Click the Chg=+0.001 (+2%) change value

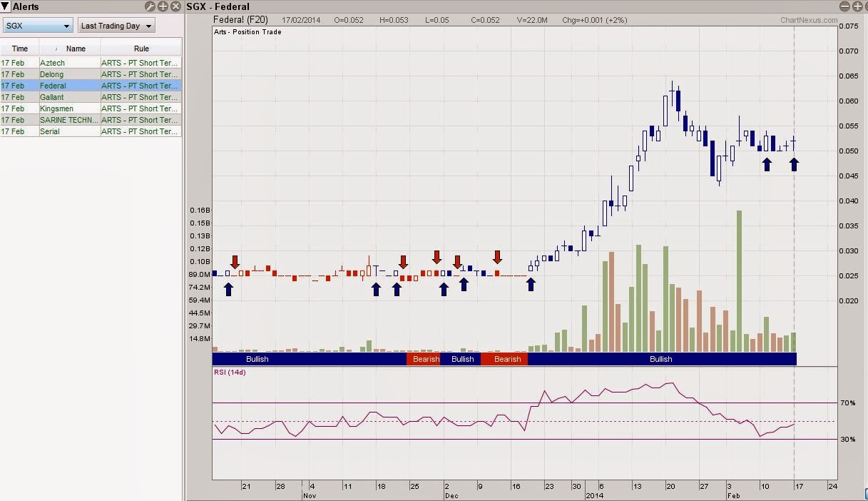coord(595,21)
